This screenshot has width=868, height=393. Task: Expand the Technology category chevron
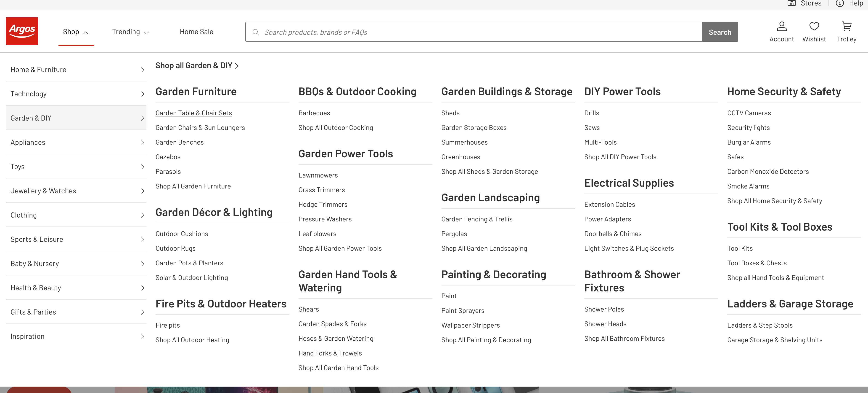click(x=143, y=93)
